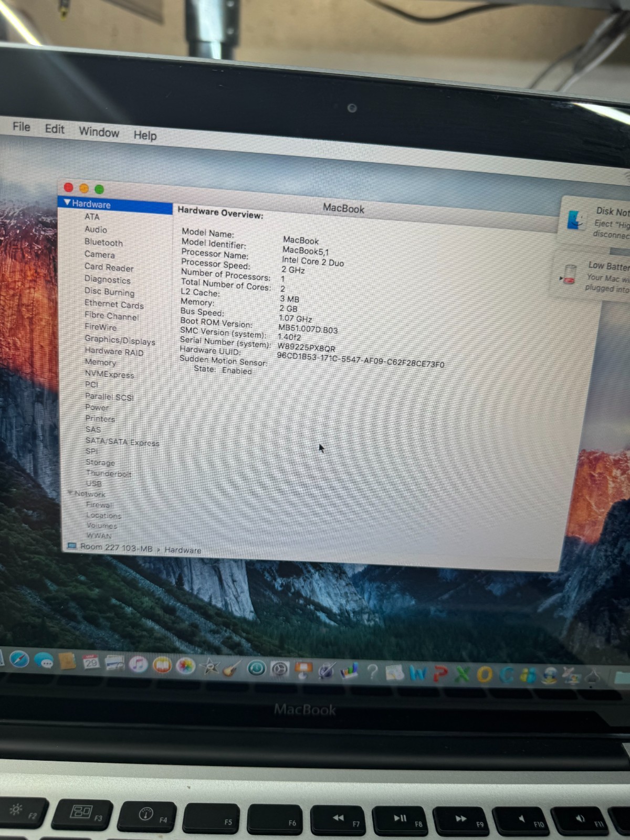630x840 pixels.
Task: Open Safari from the Dock
Action: pyautogui.click(x=19, y=659)
